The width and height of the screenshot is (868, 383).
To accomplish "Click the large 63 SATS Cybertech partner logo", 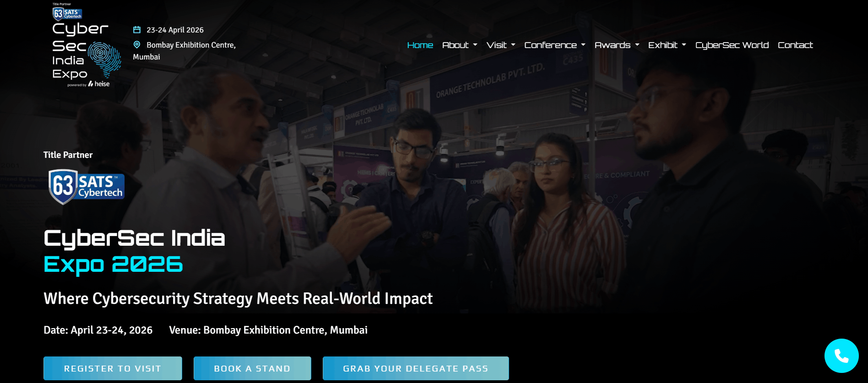I will click(x=87, y=187).
